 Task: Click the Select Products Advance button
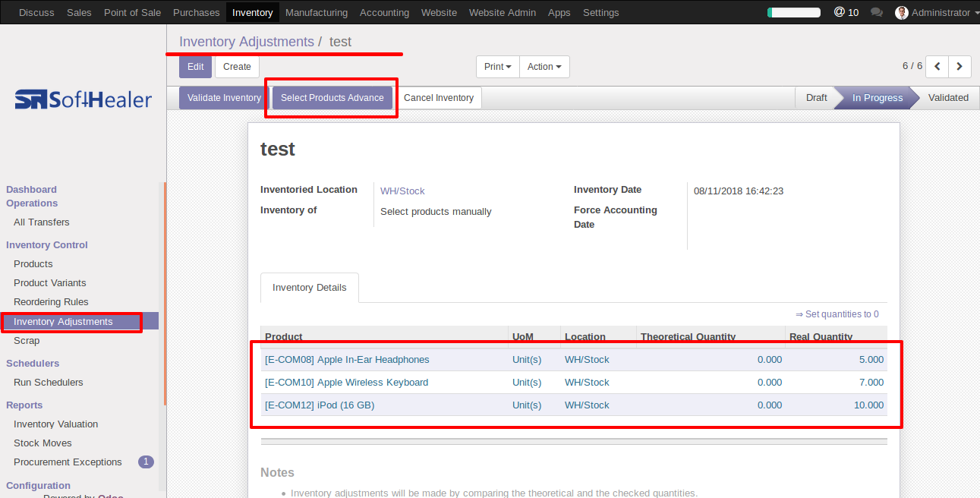tap(332, 98)
